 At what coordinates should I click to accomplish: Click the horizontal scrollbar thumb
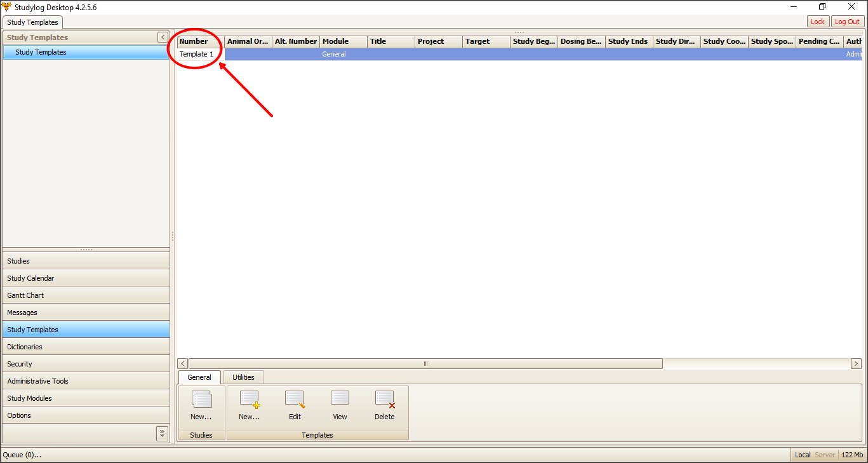coord(425,363)
